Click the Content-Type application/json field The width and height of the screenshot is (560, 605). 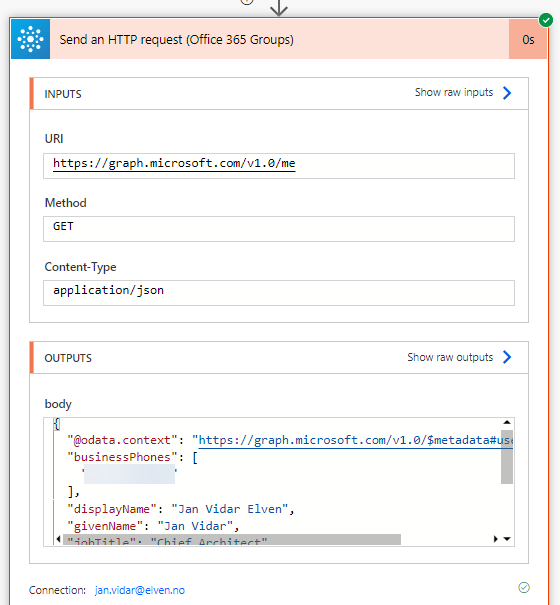(279, 293)
